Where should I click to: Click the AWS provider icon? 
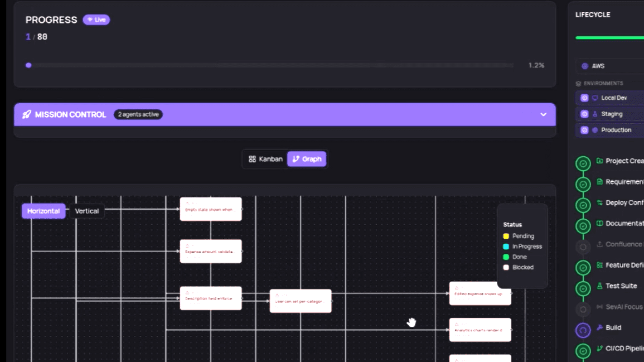[585, 66]
